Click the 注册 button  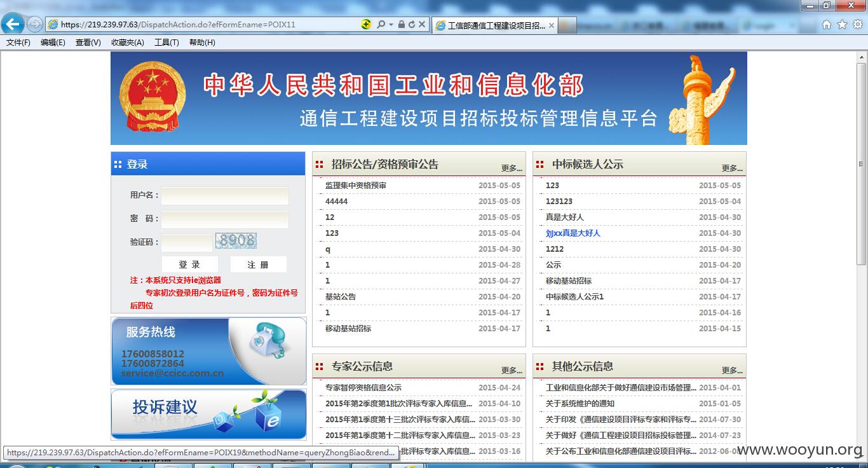pyautogui.click(x=258, y=265)
